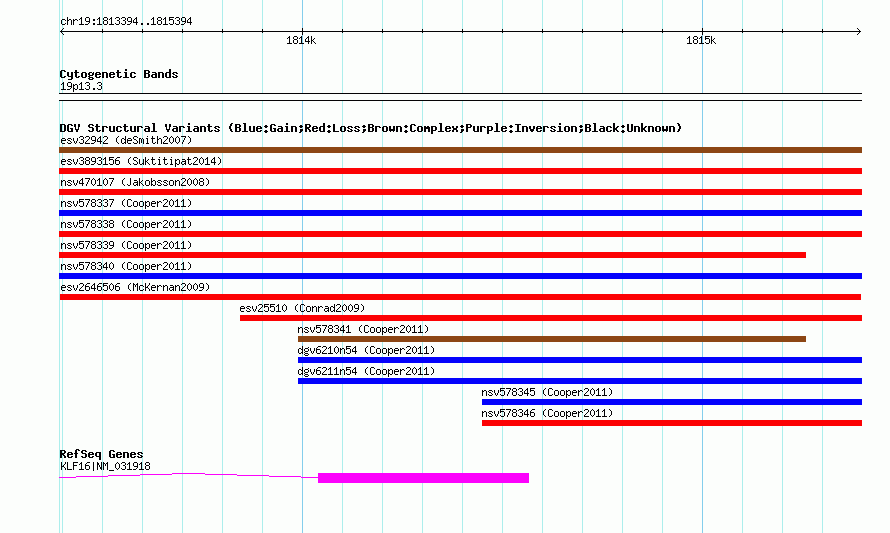890x533 pixels.
Task: Click the esv2646506 red loss bar
Action: pos(460,297)
